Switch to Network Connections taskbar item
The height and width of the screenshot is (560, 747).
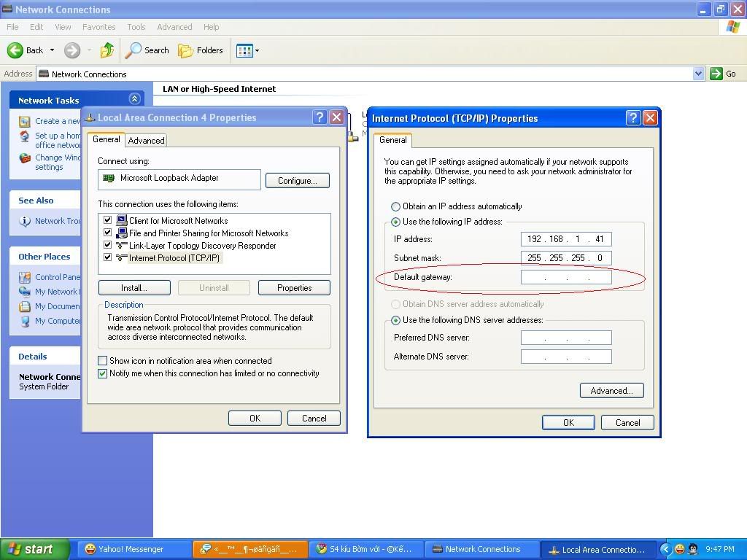(481, 550)
